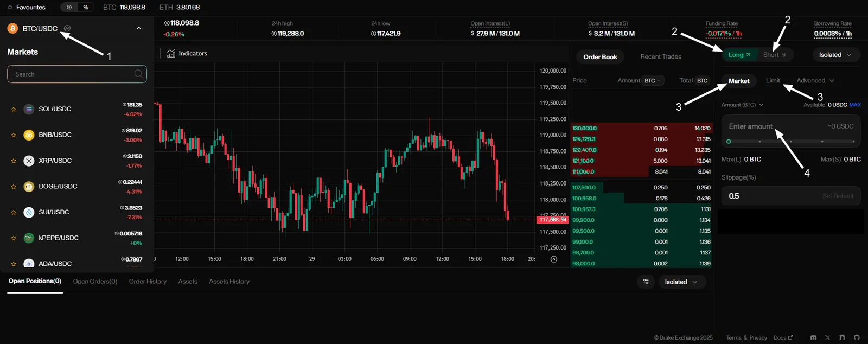The width and height of the screenshot is (868, 344).
Task: Switch to the Recent Trades tab
Action: (661, 56)
